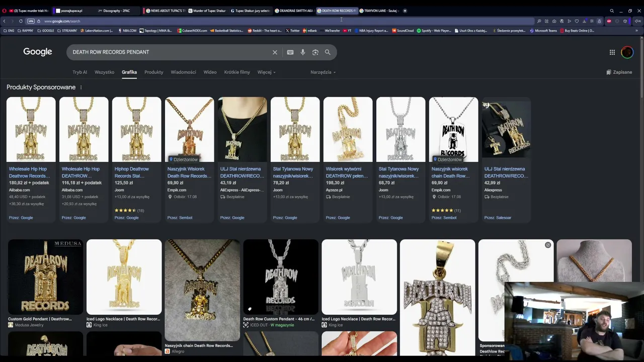Open the browser profile icon in the toolbar
Image resolution: width=644 pixels, height=362 pixels.
coord(599,21)
